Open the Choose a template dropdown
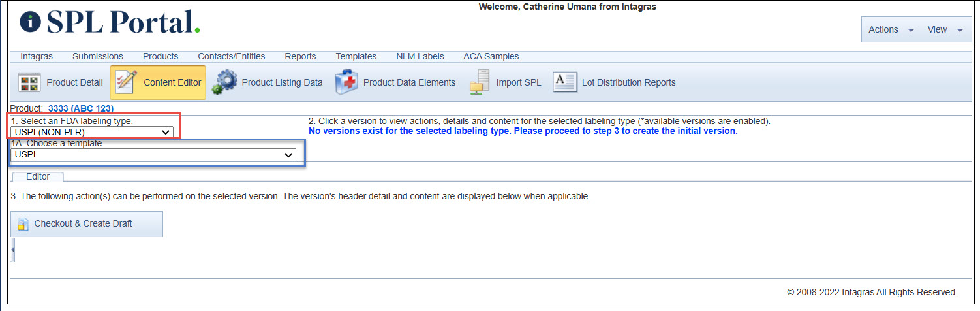Viewport: 980px width, 311px height. (153, 155)
